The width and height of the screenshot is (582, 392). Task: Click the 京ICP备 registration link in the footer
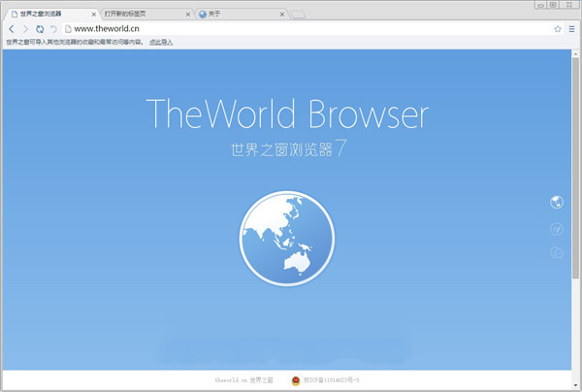(332, 381)
